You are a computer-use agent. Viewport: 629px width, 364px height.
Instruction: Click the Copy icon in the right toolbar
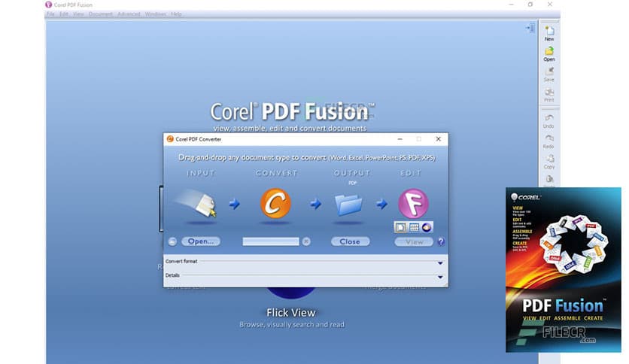[x=549, y=159]
